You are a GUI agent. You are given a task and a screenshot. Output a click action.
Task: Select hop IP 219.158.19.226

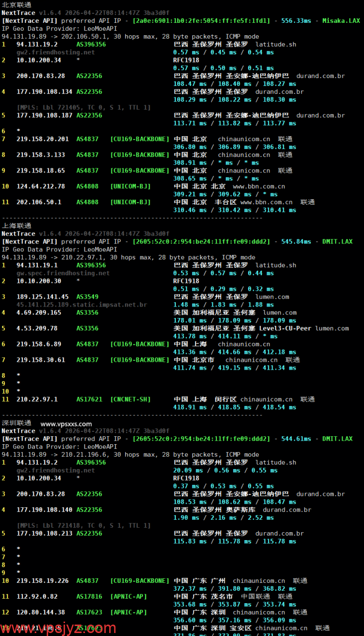coord(43,580)
